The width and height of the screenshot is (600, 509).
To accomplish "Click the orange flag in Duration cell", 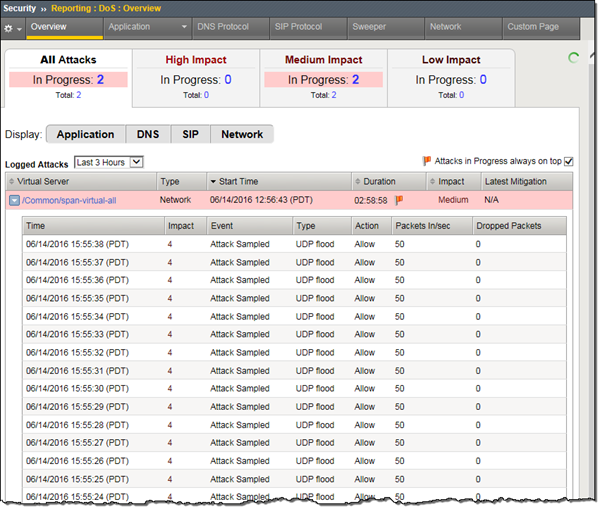I will [399, 201].
